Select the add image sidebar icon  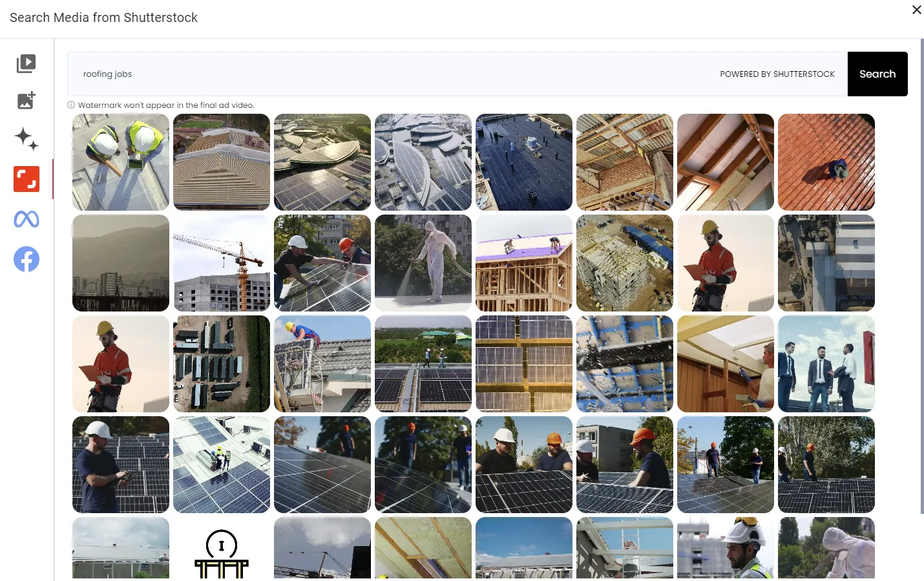tap(26, 100)
